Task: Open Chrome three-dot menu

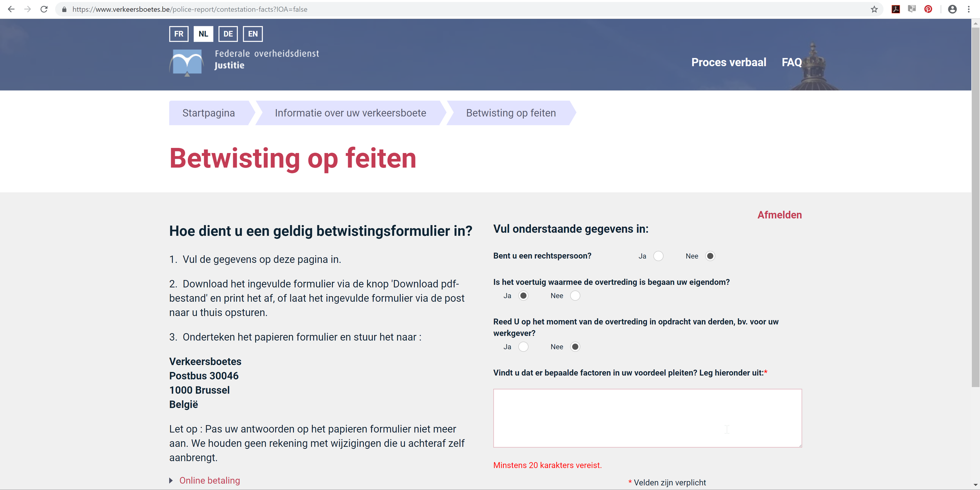Action: (x=969, y=9)
